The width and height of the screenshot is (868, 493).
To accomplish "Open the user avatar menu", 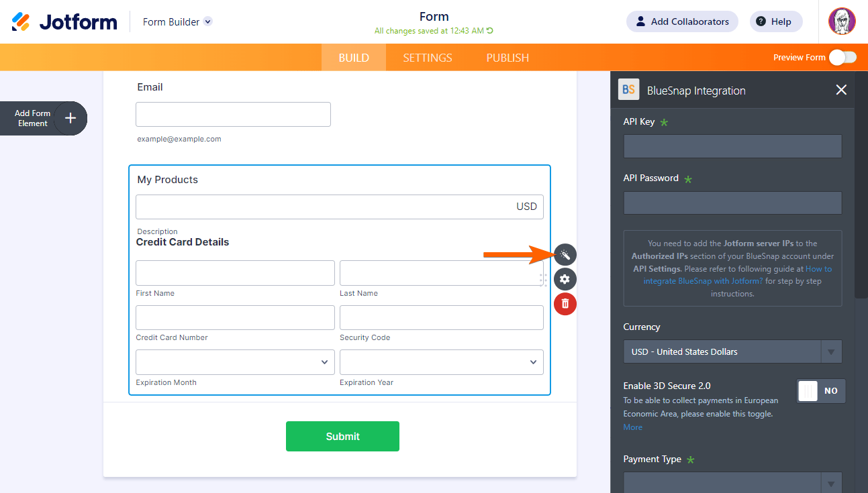I will pos(842,21).
